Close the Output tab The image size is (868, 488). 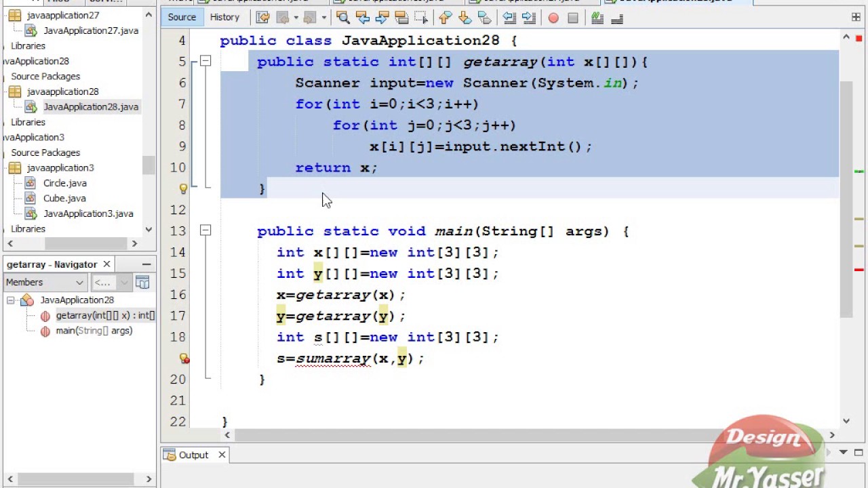point(222,455)
